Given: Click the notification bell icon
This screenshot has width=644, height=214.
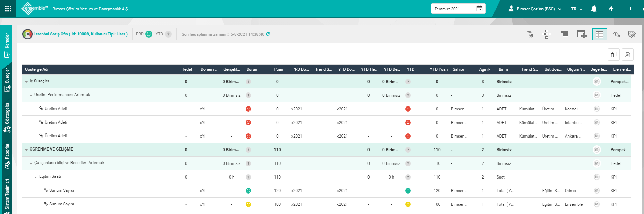Looking at the screenshot, I should click(x=594, y=9).
